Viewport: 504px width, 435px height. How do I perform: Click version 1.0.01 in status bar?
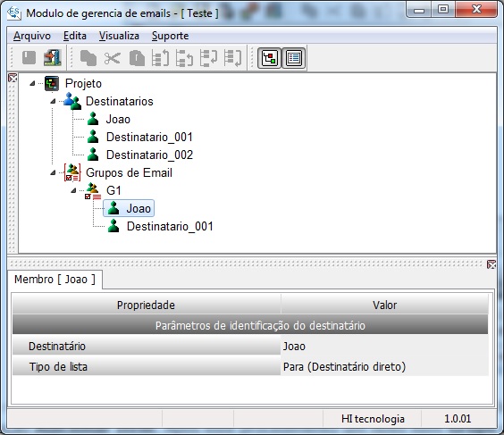[458, 419]
